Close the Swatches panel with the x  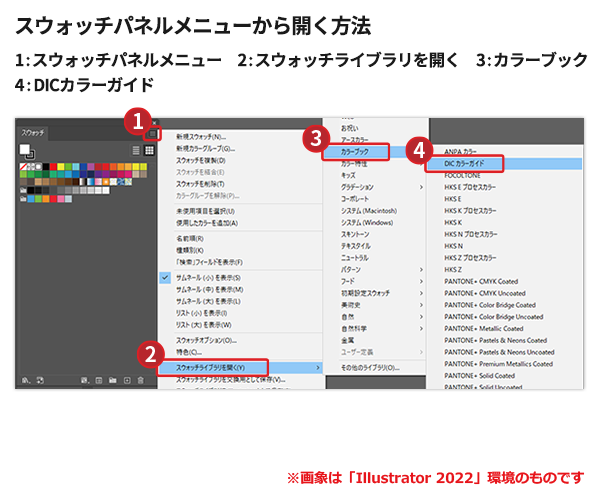(x=154, y=123)
